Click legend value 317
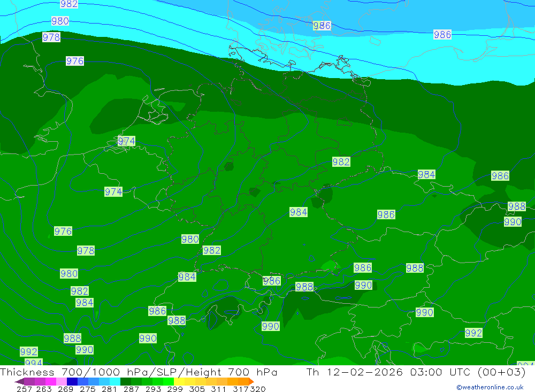 [241, 389]
